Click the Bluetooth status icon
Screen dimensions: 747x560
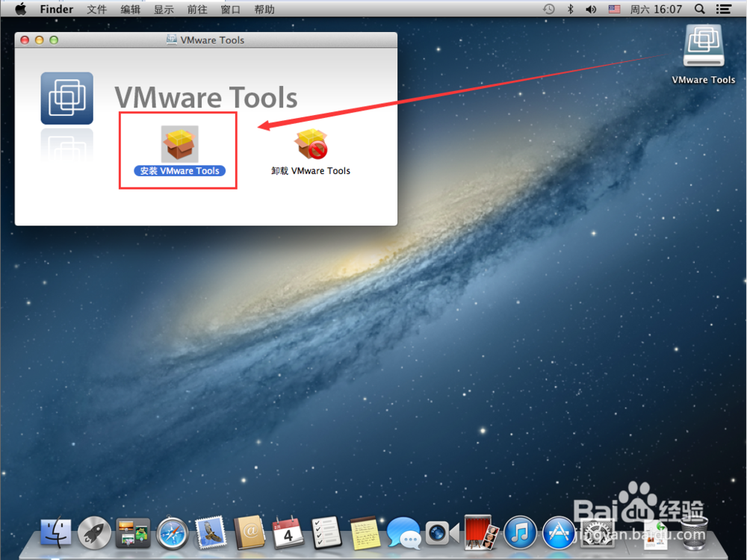click(571, 9)
